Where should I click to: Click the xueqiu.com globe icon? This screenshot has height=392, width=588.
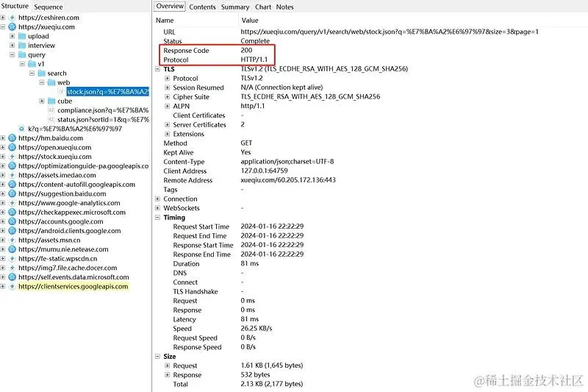[x=12, y=26]
